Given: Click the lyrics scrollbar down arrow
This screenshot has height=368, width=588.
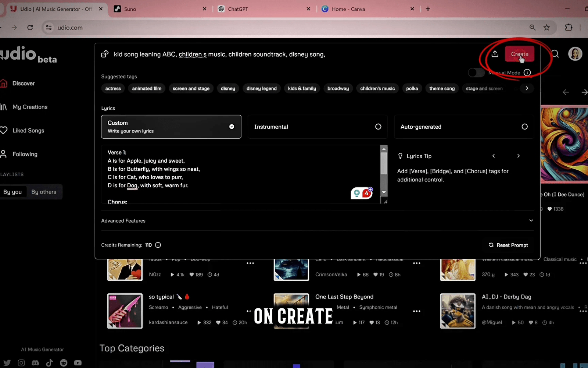Looking at the screenshot, I should tap(384, 192).
